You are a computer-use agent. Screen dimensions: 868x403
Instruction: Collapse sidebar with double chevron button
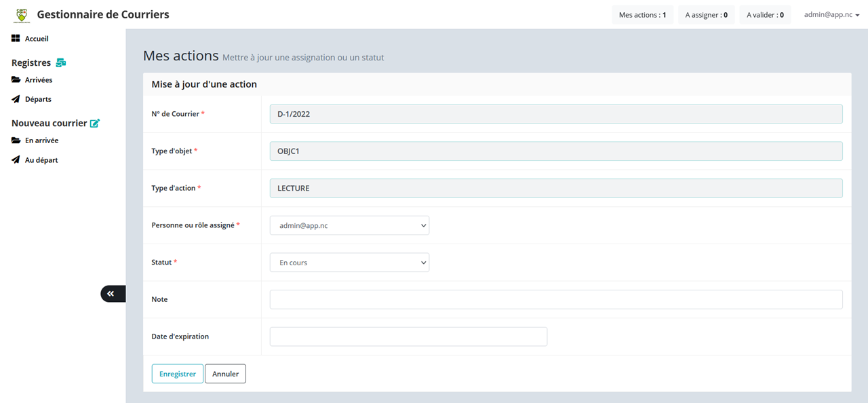coord(111,294)
